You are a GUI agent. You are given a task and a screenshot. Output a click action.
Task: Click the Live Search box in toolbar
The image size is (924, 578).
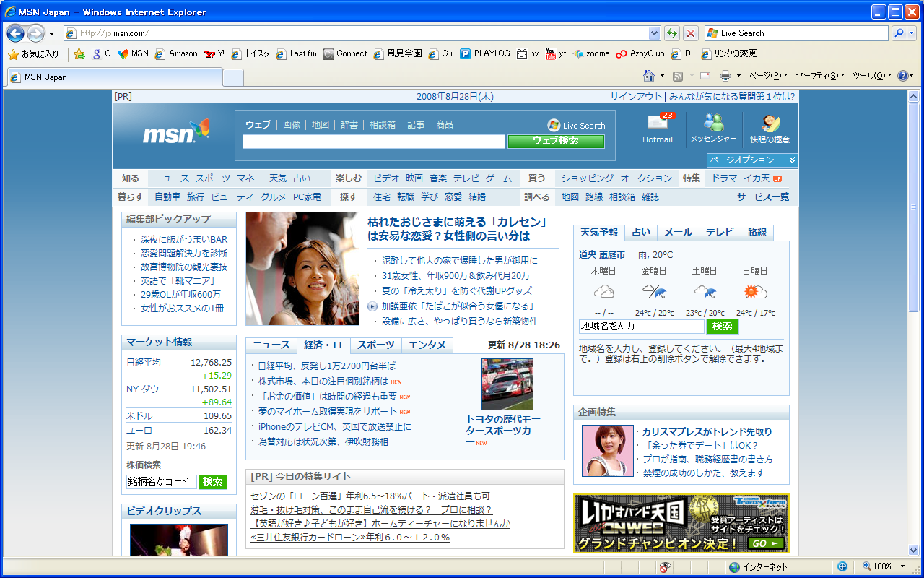796,33
